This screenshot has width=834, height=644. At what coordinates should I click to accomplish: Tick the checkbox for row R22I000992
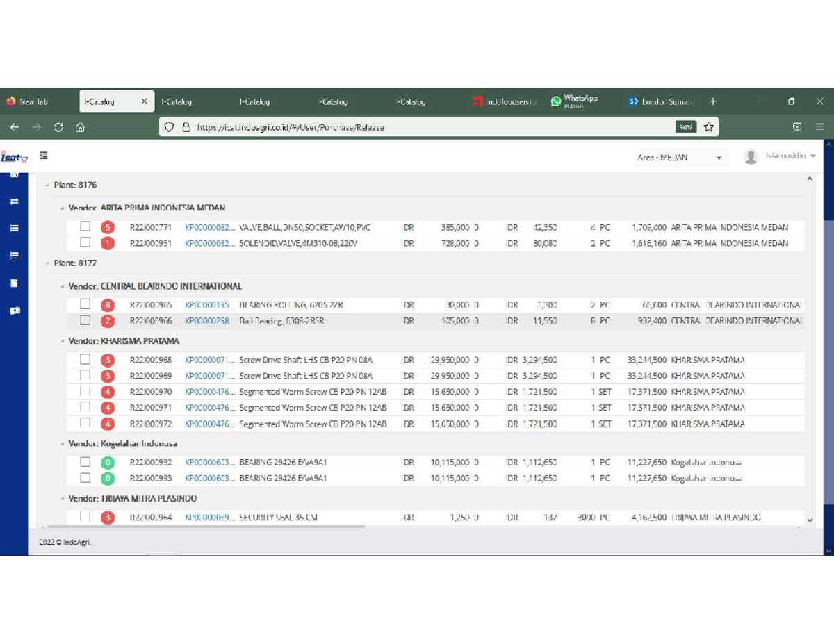85,462
